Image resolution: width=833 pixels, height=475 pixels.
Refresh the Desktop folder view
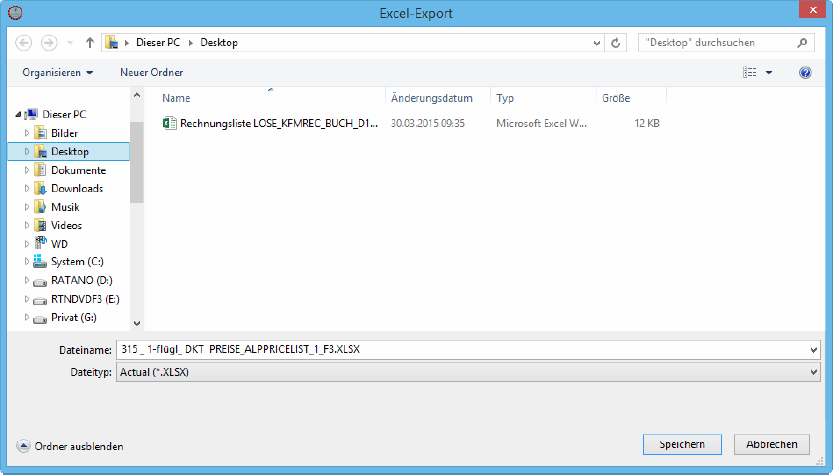(615, 43)
